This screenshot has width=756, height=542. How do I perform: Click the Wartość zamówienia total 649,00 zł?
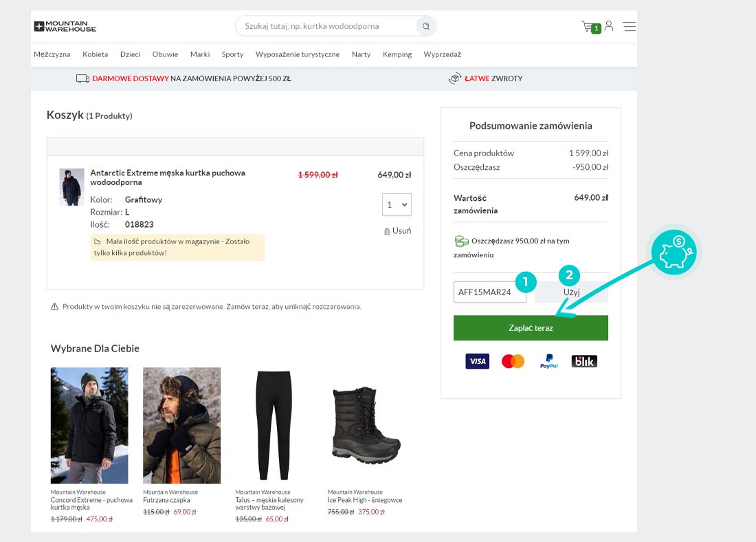pyautogui.click(x=591, y=197)
